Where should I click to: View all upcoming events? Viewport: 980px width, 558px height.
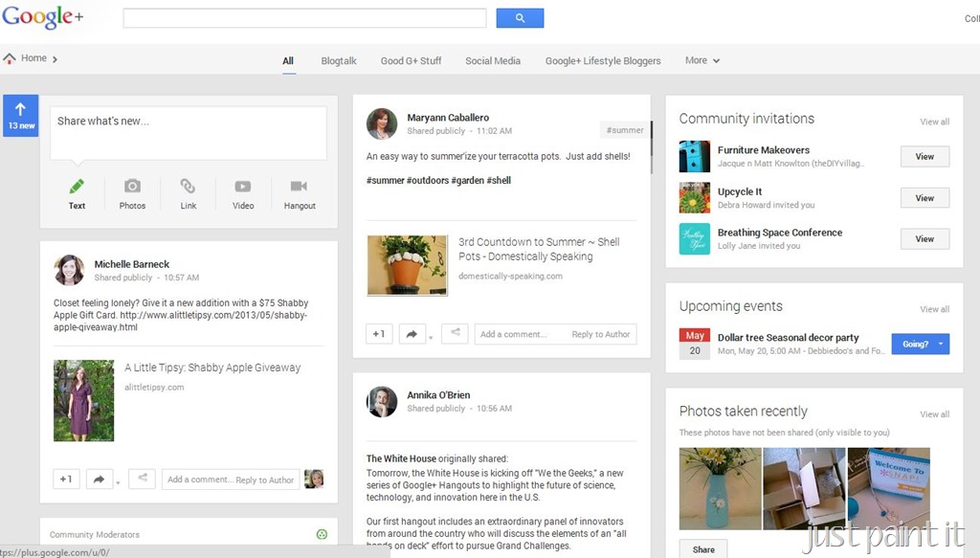(x=934, y=309)
